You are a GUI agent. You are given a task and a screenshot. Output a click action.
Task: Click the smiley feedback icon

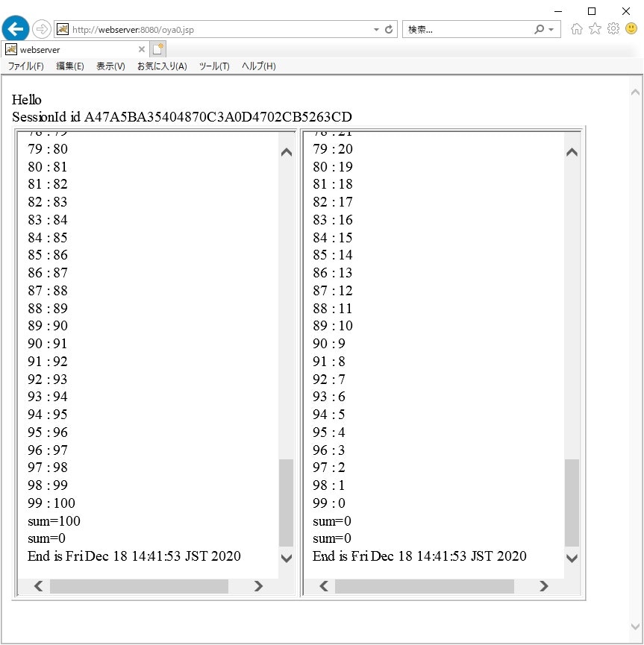[631, 28]
